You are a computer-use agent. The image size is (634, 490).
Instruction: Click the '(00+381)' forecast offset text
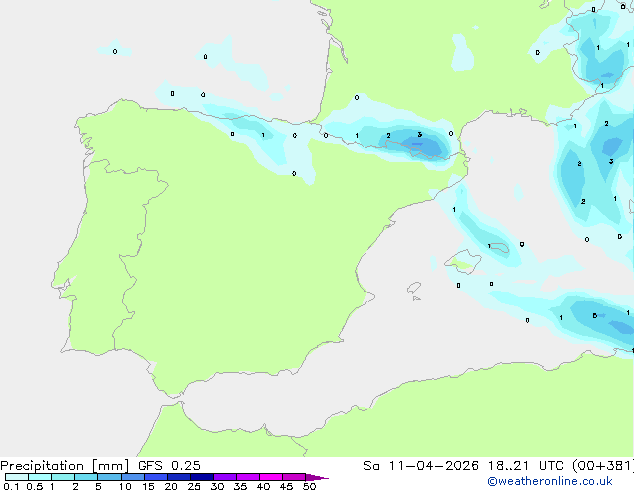pos(603,466)
